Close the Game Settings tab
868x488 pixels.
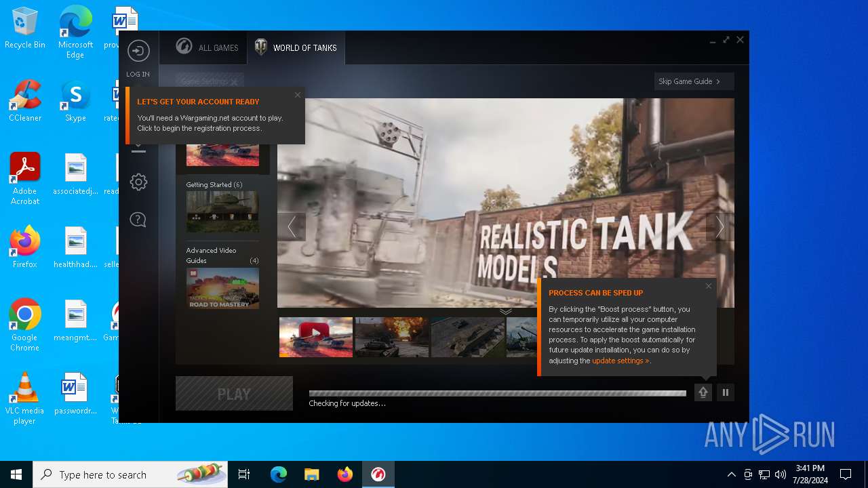coord(234,82)
